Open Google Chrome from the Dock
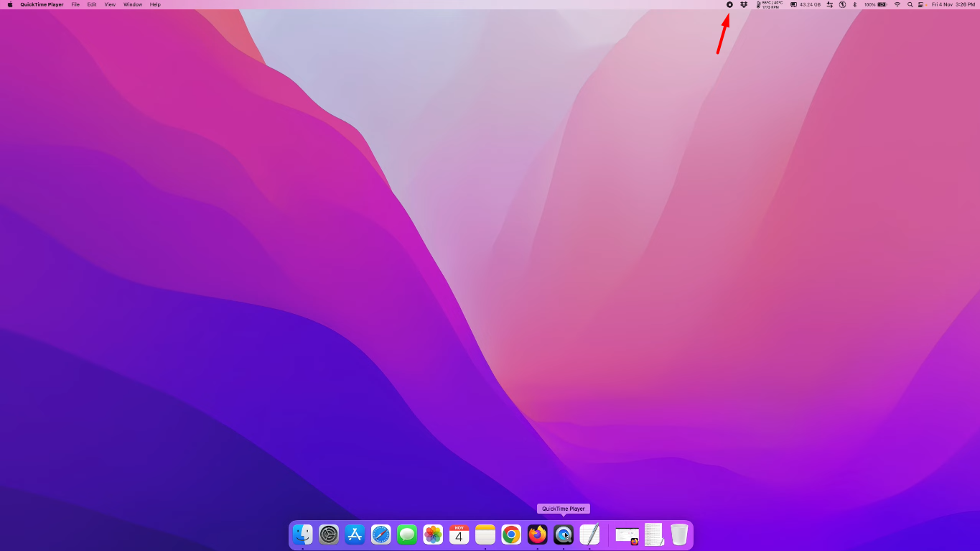This screenshot has height=551, width=980. pyautogui.click(x=510, y=534)
